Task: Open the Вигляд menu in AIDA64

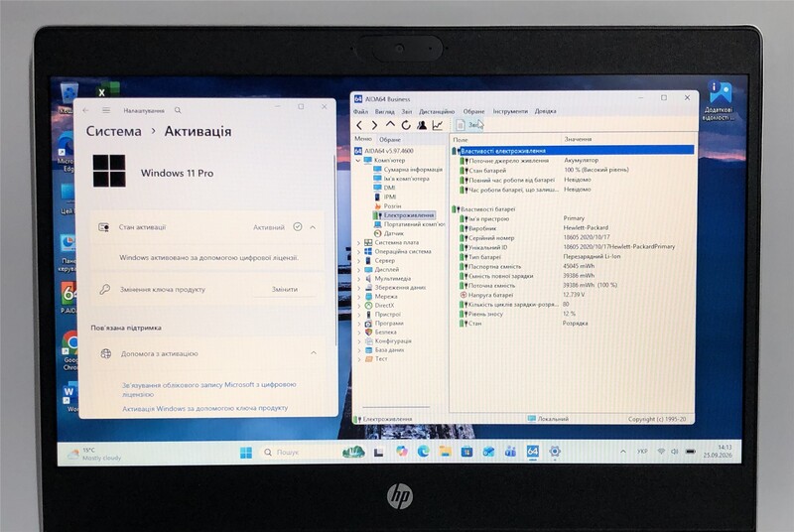Action: coord(384,111)
